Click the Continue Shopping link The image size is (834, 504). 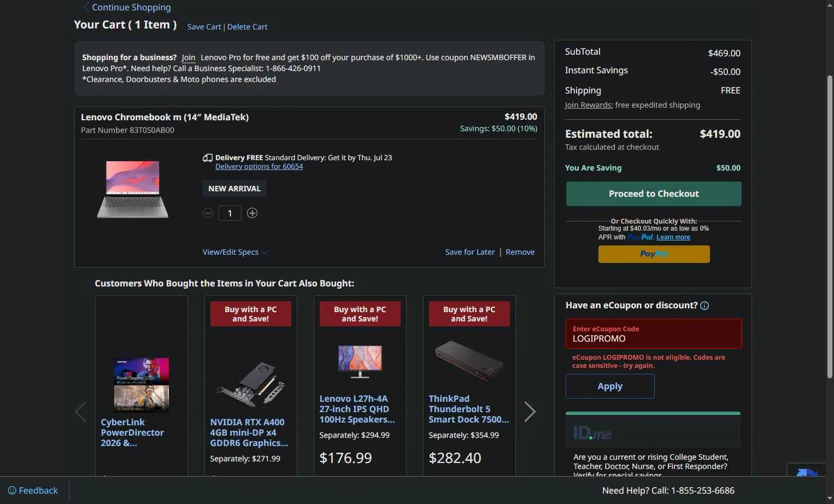point(131,7)
